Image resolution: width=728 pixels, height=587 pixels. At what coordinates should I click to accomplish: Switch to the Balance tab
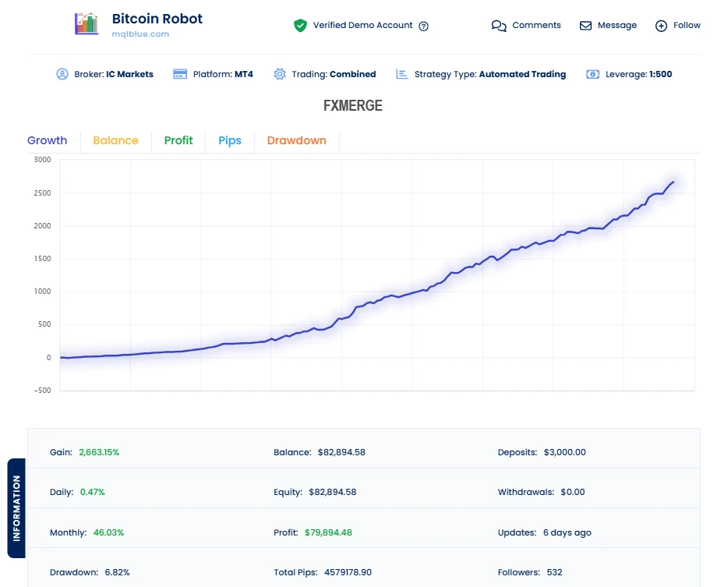115,140
